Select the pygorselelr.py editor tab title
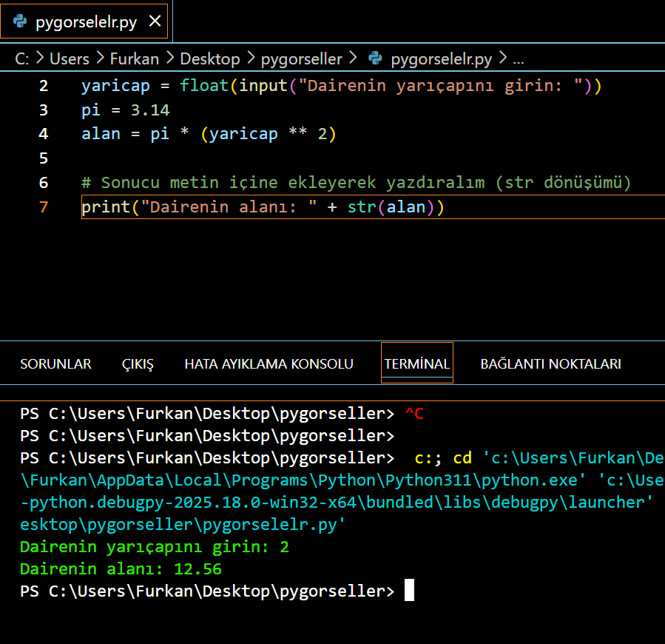The height and width of the screenshot is (644, 665). click(x=86, y=21)
